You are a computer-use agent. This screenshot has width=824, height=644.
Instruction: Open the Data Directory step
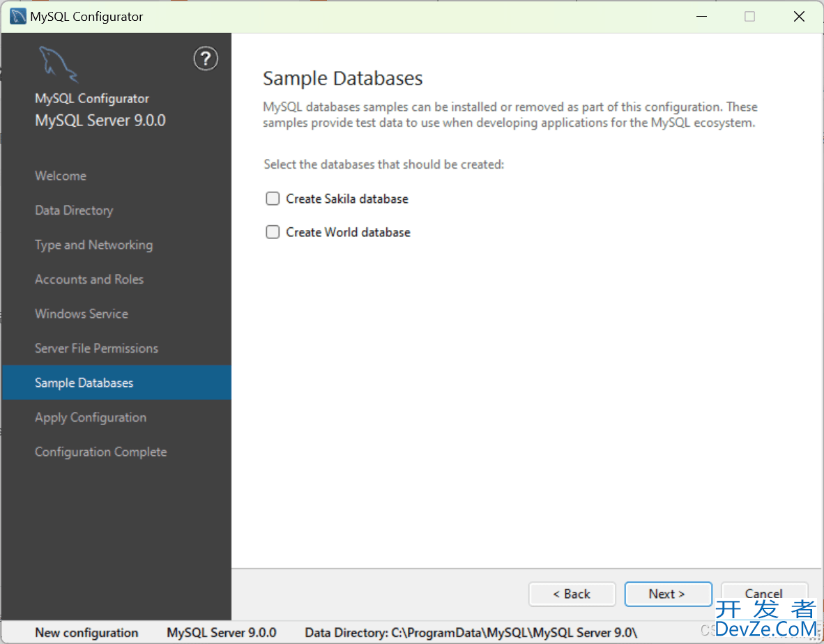pyautogui.click(x=74, y=210)
